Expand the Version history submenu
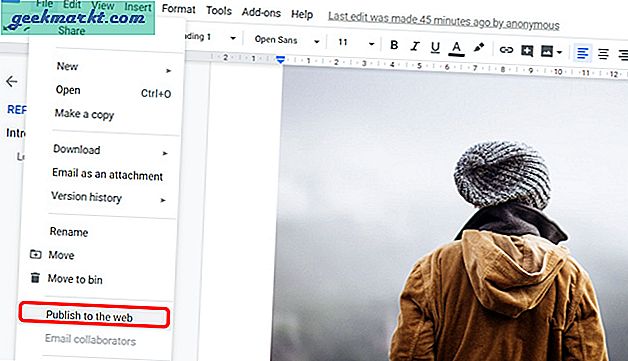The width and height of the screenshot is (628, 361). [x=163, y=200]
